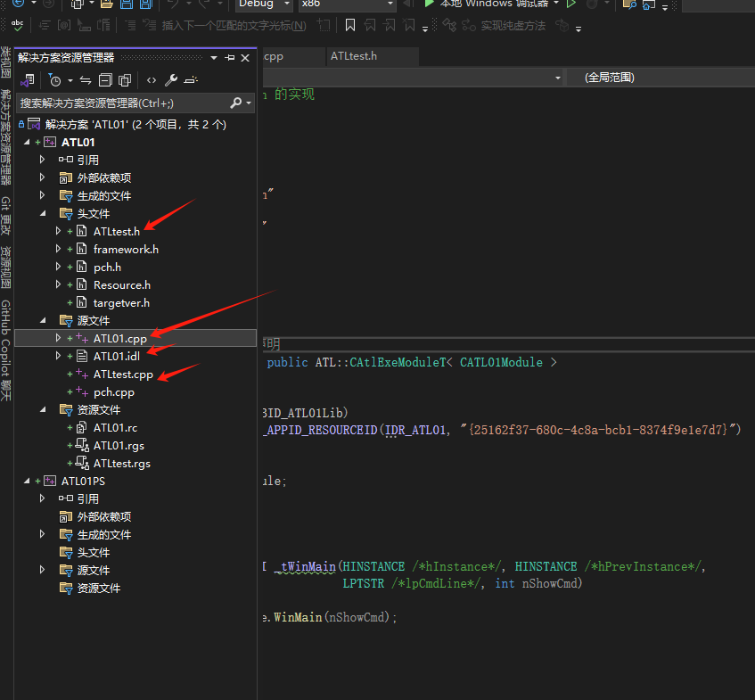Click the search magnifier in Solution Explorer

click(235, 103)
